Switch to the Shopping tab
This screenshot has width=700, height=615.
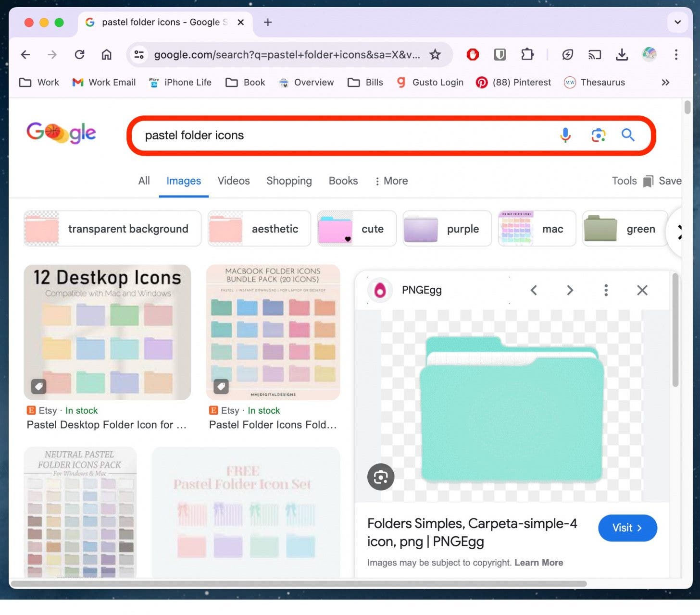point(289,181)
